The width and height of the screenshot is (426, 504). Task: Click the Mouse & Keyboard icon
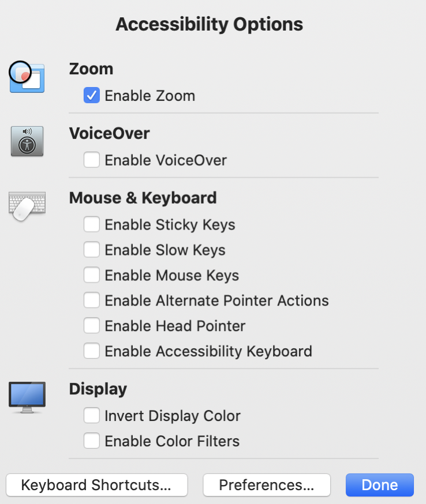(27, 206)
